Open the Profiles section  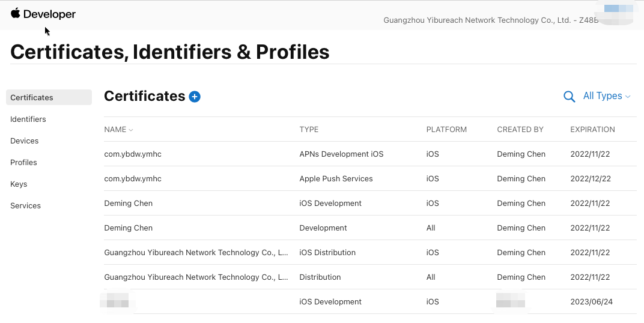[23, 162]
